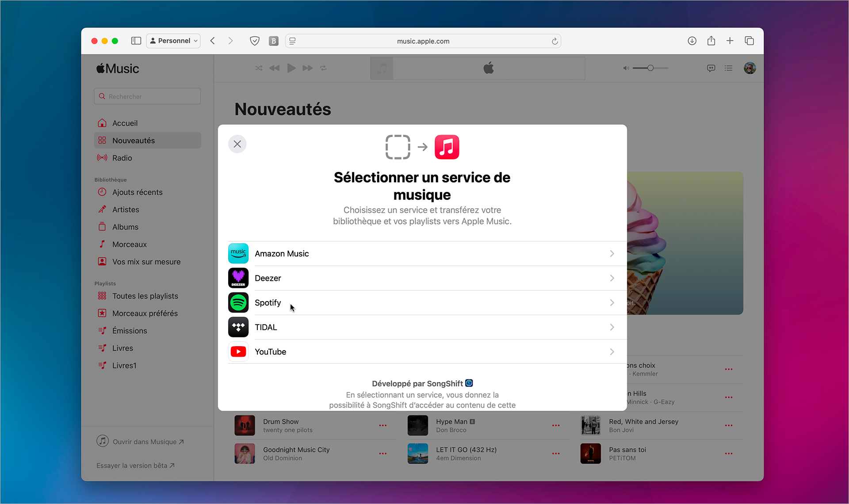
Task: Click Ouvrir dans Musique link
Action: click(x=140, y=442)
